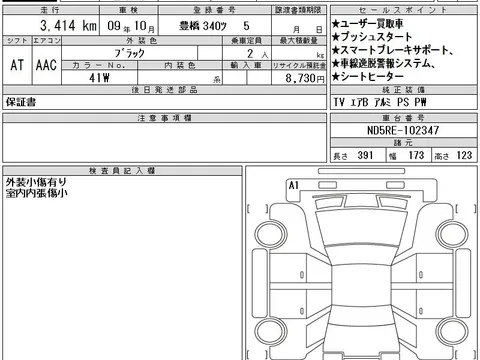Click the recycle deposit 8,730円
480x360 pixels.
[x=305, y=78]
